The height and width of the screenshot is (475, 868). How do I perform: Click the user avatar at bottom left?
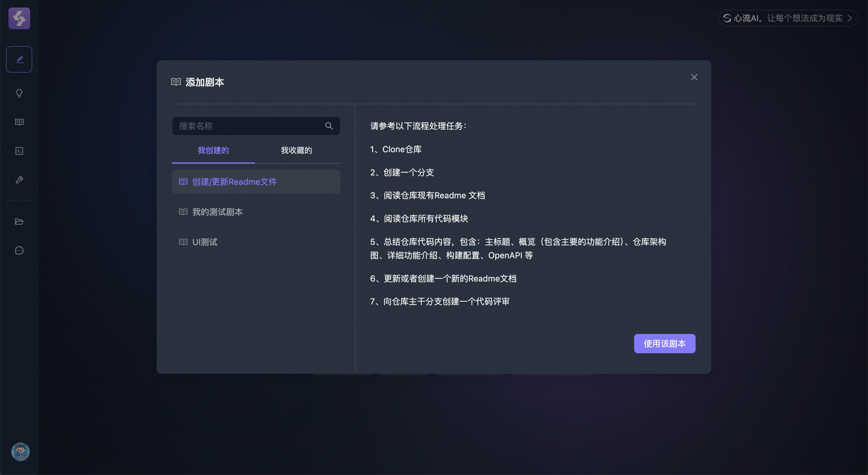[20, 451]
